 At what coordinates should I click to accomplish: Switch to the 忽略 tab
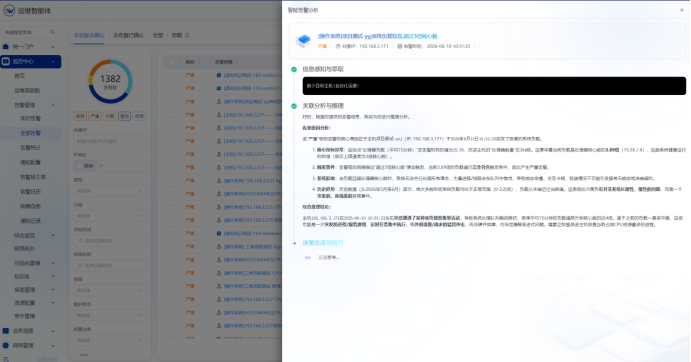(x=177, y=35)
